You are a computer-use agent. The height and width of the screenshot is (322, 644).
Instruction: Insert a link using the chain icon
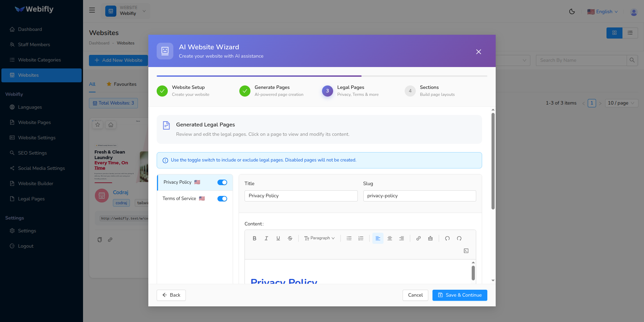click(419, 238)
